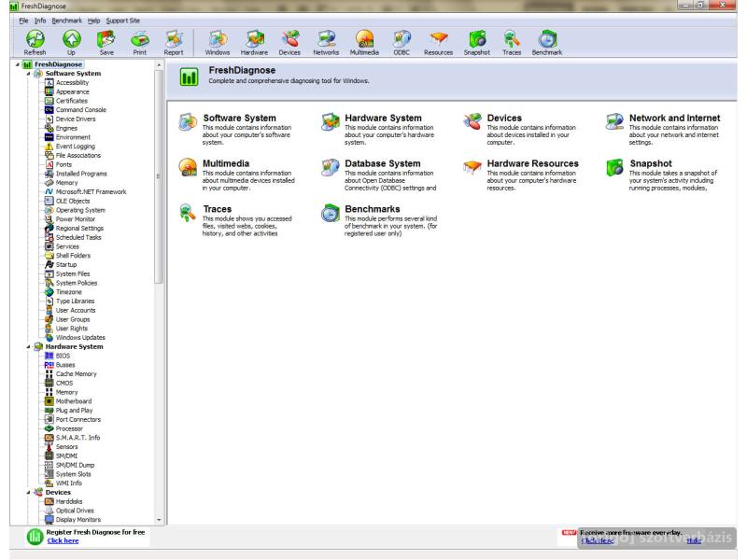
Task: Open the Software System module icon
Action: click(188, 122)
